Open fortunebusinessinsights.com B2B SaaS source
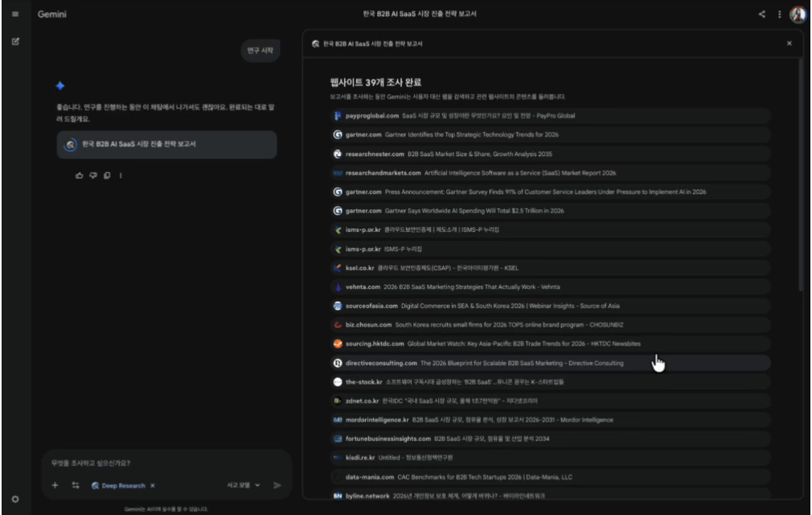The image size is (812, 515). 551,439
